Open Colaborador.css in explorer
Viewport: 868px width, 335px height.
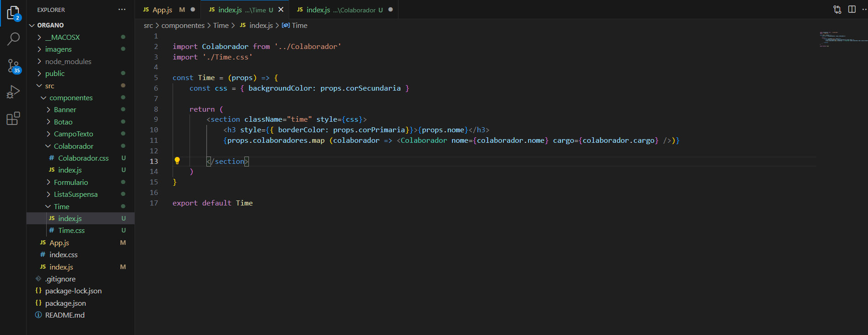click(x=81, y=158)
